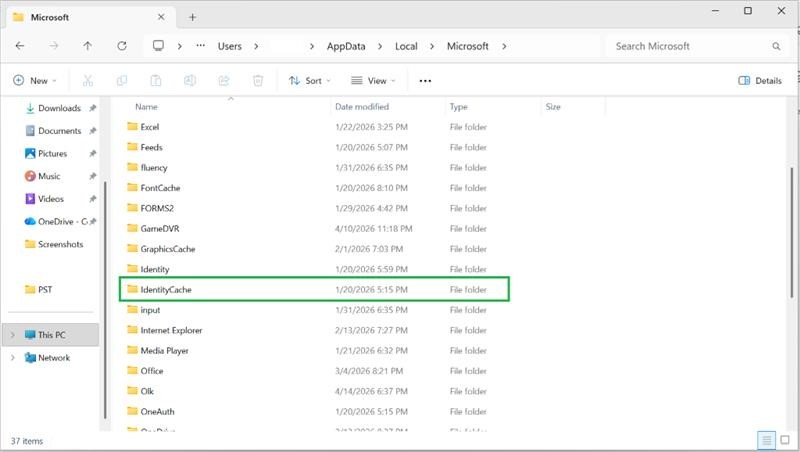Select the Microsoft tab title
This screenshot has width=800, height=452.
pos(50,17)
